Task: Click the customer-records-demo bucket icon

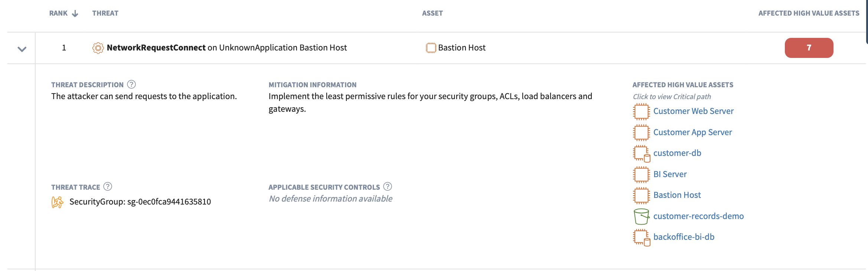Action: pyautogui.click(x=641, y=216)
